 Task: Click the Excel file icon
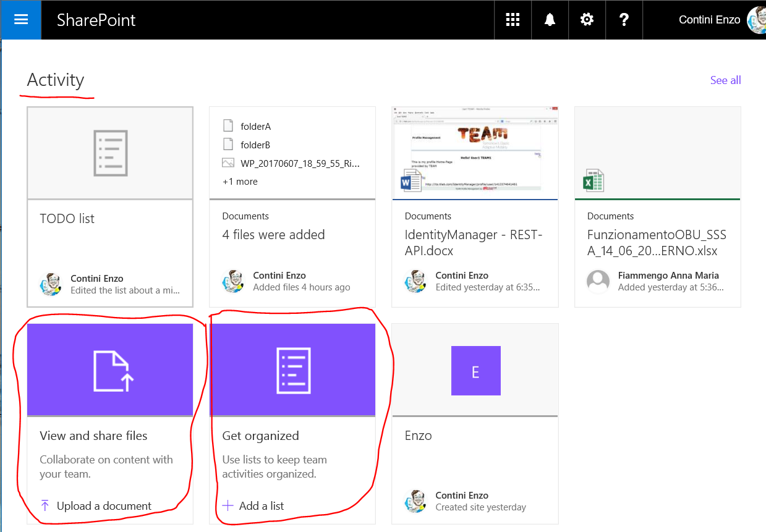click(x=594, y=182)
